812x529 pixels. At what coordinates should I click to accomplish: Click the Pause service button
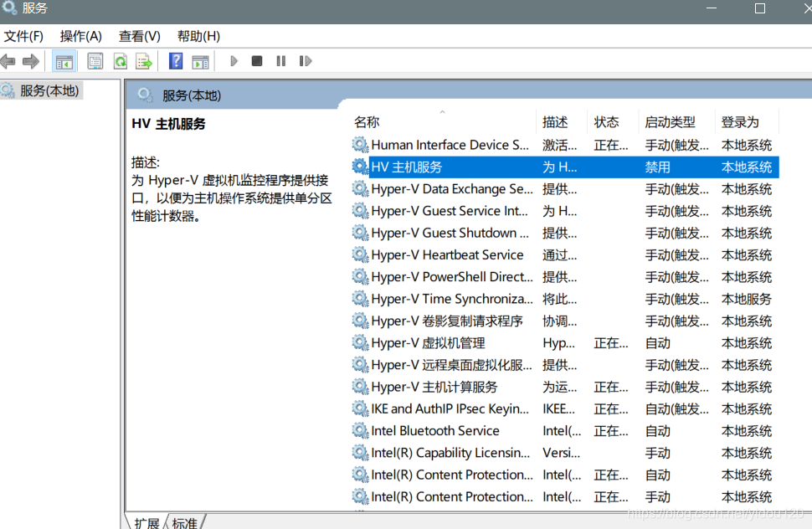pos(280,61)
